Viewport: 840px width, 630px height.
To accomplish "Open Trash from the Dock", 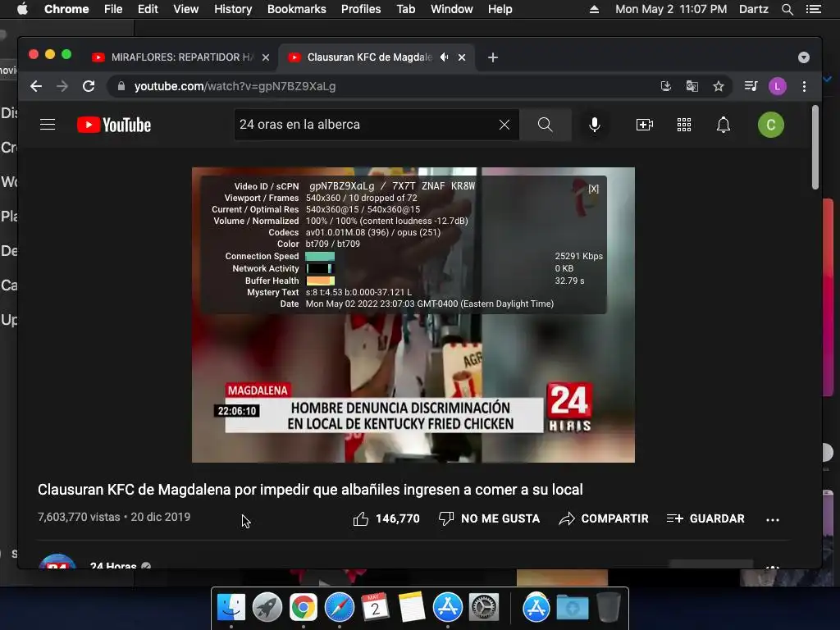I will (609, 608).
